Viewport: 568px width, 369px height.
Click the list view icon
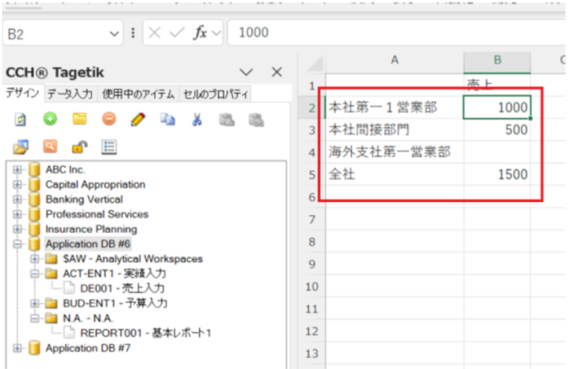click(109, 147)
